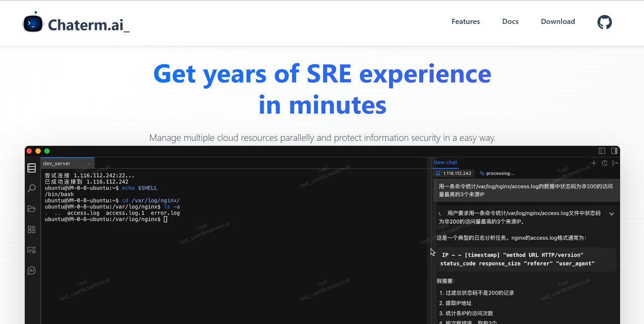Click the Chaterm.ai_ brand name
This screenshot has height=324, width=644.
coord(89,25)
